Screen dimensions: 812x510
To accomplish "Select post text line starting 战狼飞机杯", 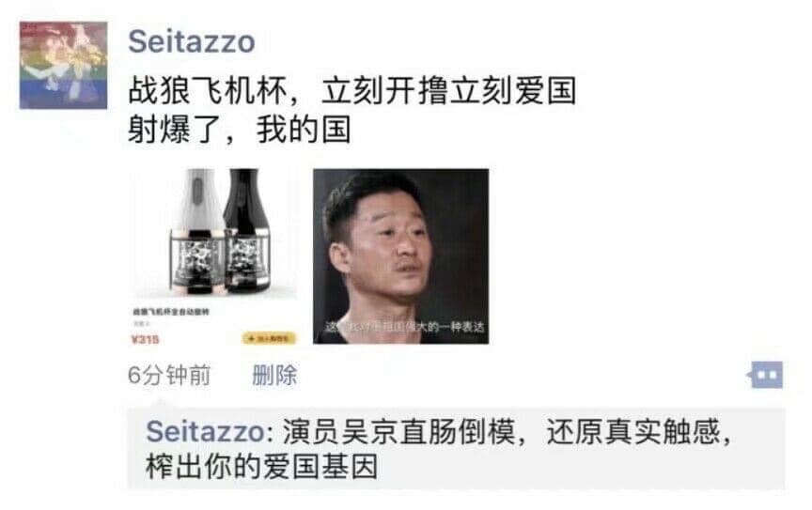I will (352, 91).
